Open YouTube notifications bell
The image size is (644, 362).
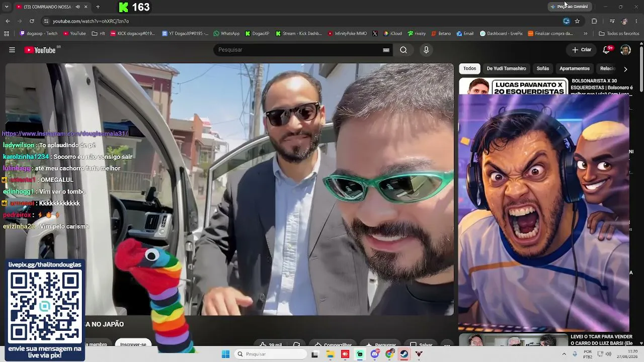[x=607, y=50]
